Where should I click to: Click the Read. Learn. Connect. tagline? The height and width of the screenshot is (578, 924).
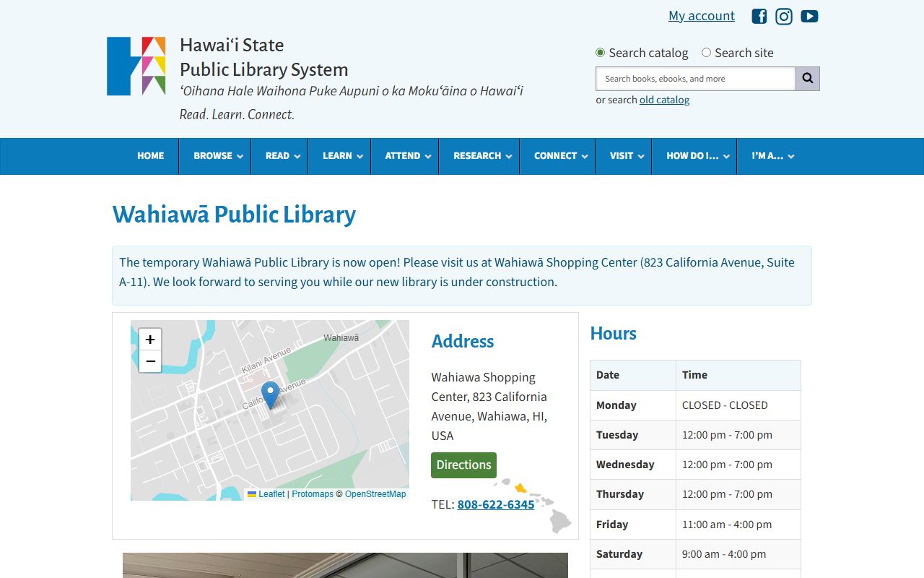click(237, 114)
